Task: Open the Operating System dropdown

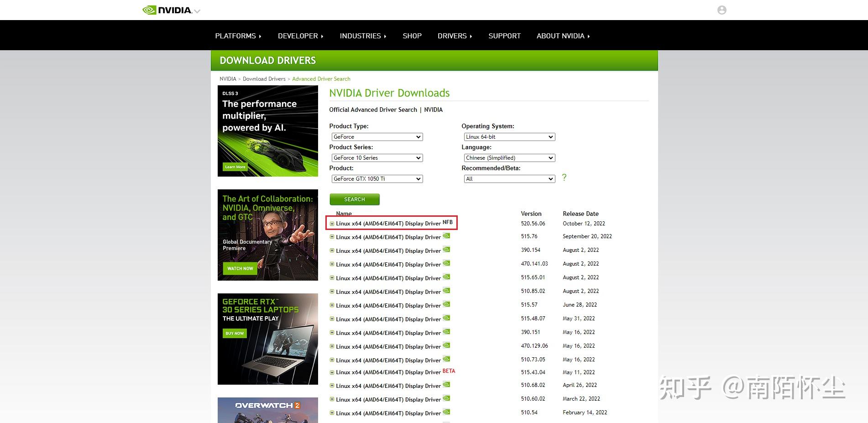Action: (509, 137)
